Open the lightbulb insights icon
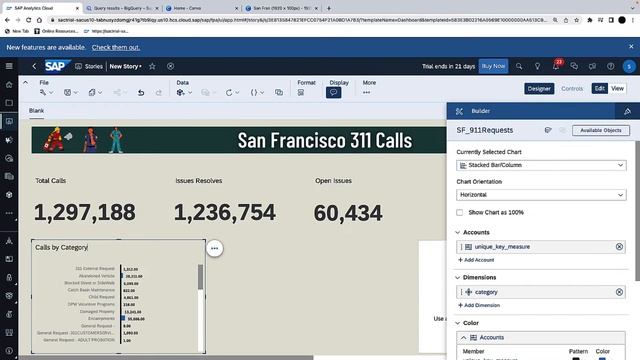 538,66
